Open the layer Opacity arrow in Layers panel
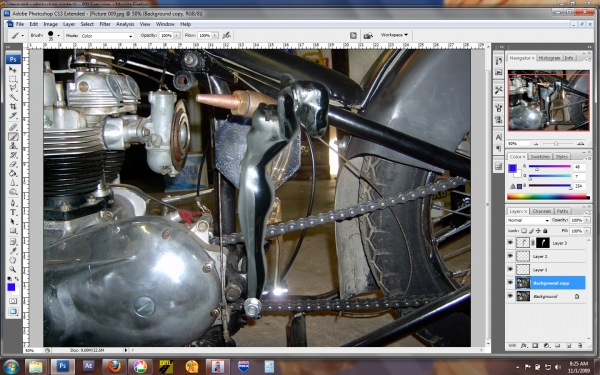600x375 pixels. pos(587,220)
